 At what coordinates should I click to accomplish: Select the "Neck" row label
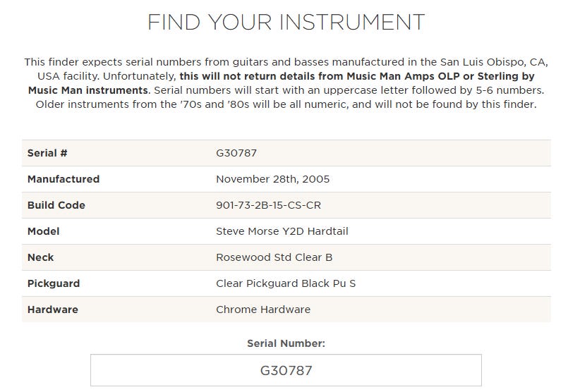(x=41, y=257)
